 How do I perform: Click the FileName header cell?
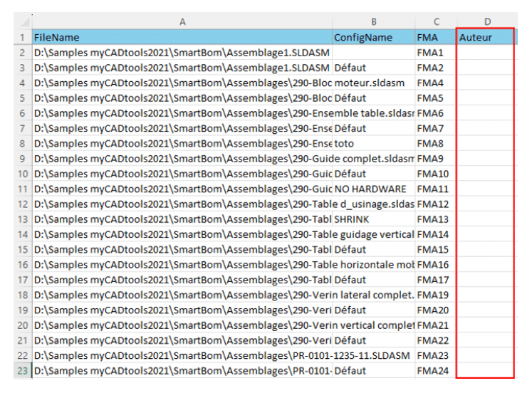(x=182, y=37)
